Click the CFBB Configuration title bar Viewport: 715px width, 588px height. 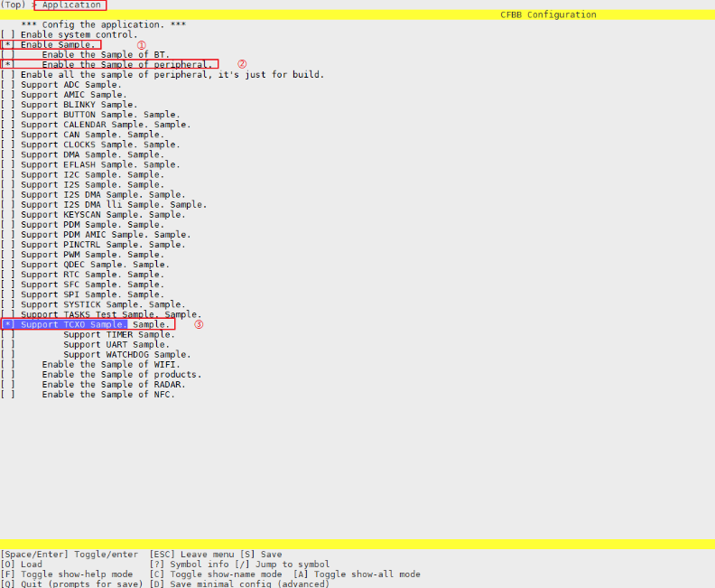pyautogui.click(x=548, y=14)
